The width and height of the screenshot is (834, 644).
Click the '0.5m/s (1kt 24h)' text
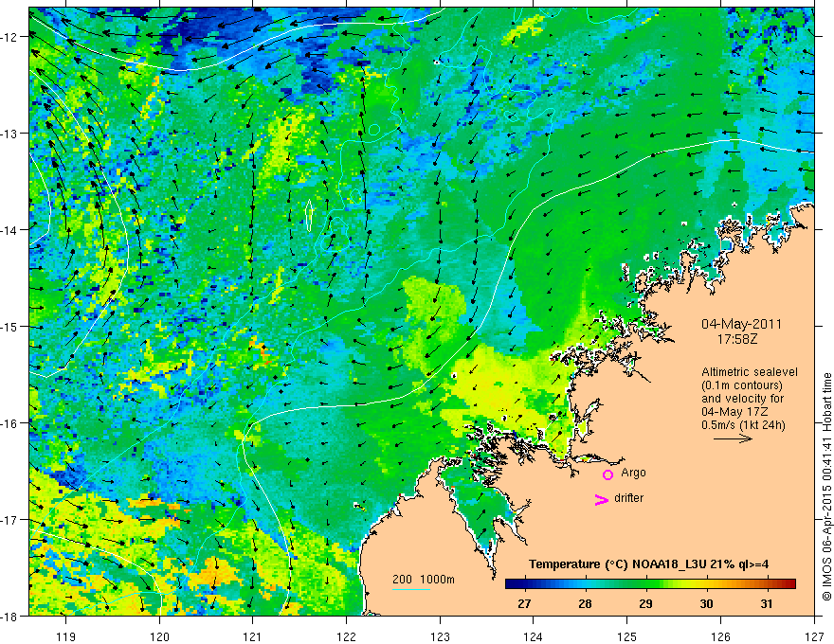pos(743,425)
